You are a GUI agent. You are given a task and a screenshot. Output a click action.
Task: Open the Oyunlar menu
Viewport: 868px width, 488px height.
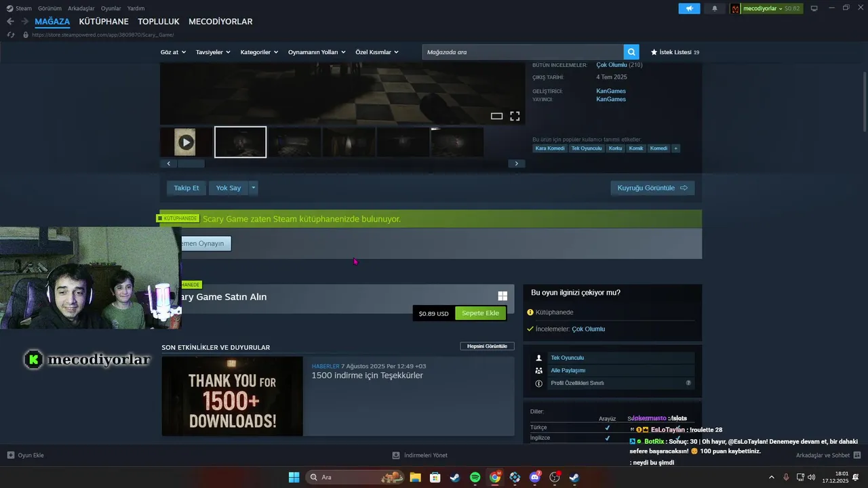(111, 8)
